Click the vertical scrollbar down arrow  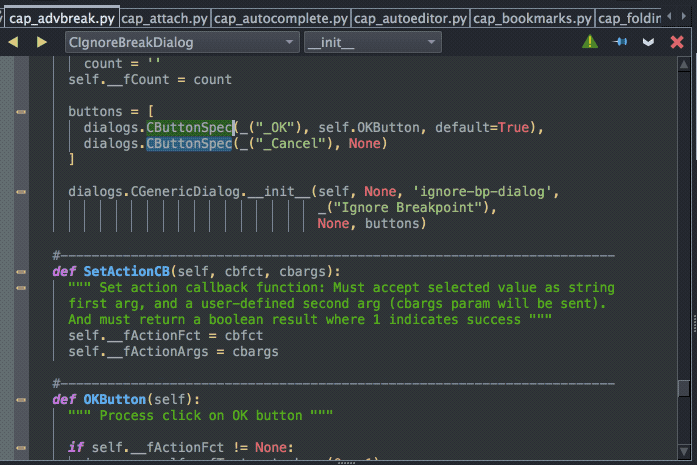[684, 452]
